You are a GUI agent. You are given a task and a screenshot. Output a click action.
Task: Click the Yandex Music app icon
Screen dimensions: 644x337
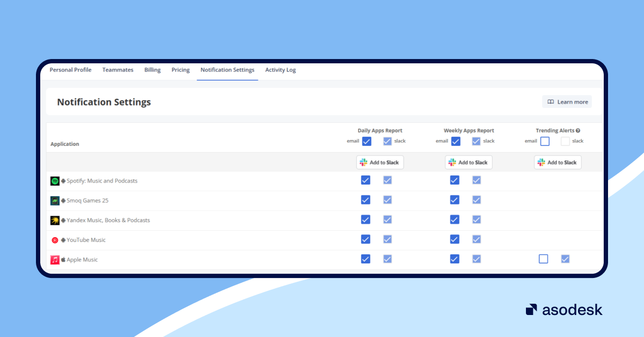pyautogui.click(x=55, y=221)
